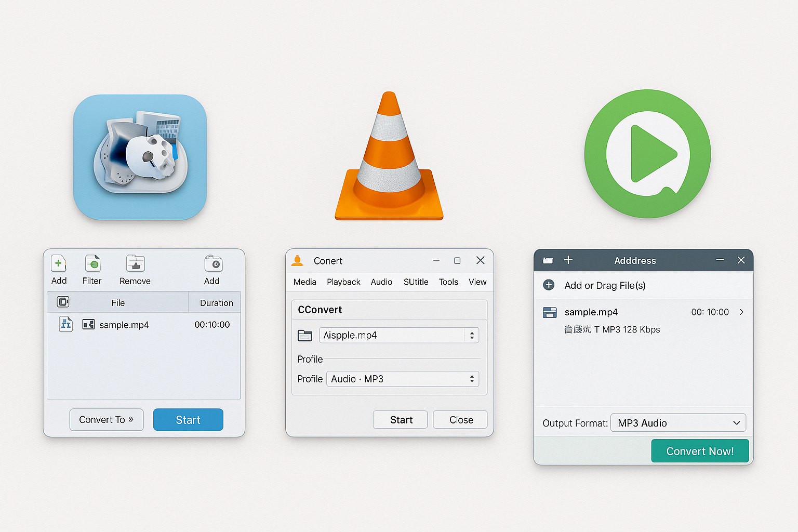Image resolution: width=798 pixels, height=532 pixels.
Task: Click the cone icon in Conert title bar
Action: point(297,260)
